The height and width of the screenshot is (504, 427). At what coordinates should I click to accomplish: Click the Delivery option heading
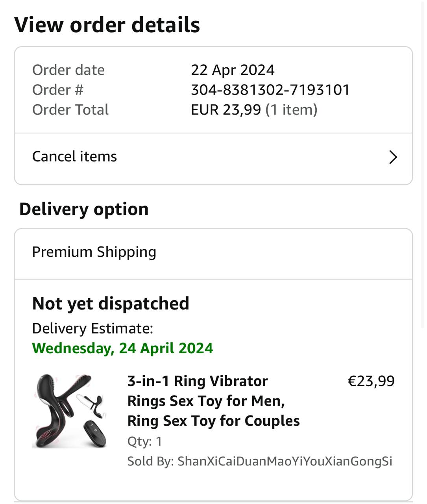tap(84, 209)
